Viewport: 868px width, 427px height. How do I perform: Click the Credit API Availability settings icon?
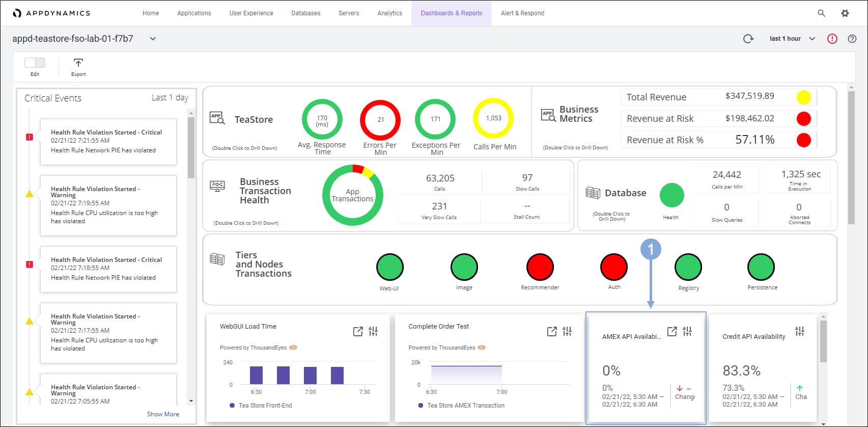800,332
